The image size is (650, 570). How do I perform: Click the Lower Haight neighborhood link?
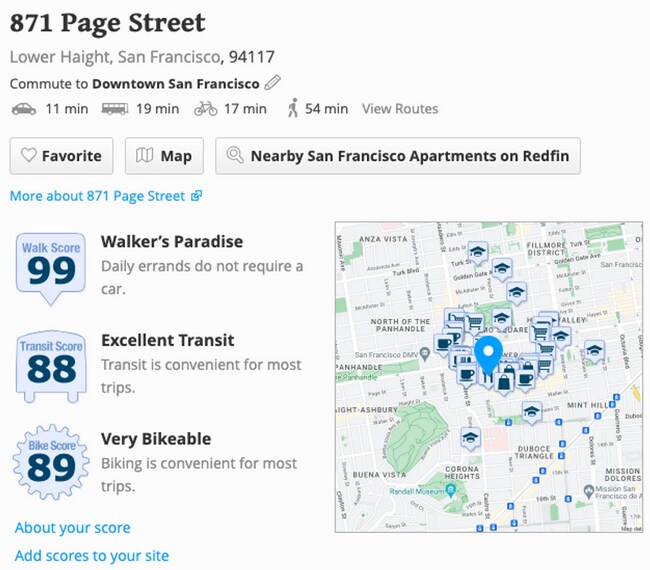click(x=59, y=57)
